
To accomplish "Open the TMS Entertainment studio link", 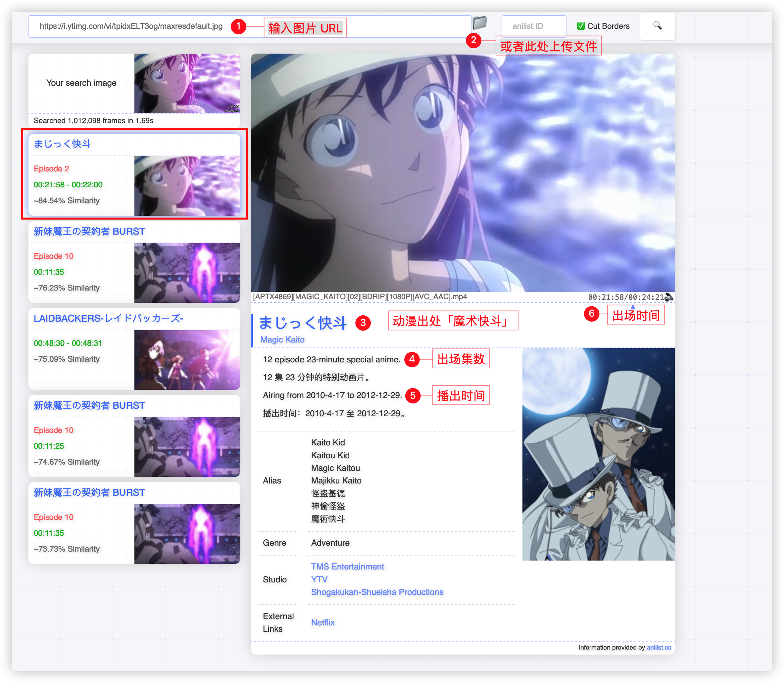I will pos(347,567).
